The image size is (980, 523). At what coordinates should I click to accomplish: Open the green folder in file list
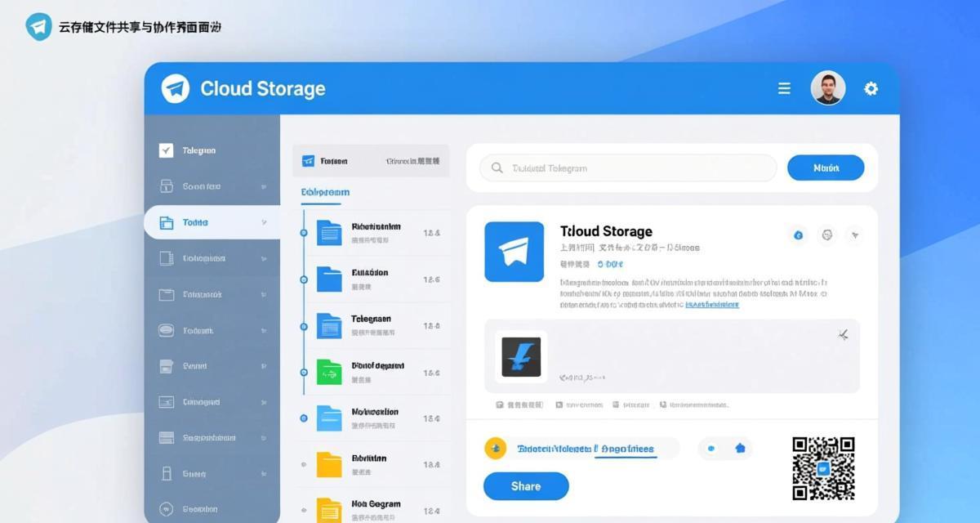coord(328,372)
